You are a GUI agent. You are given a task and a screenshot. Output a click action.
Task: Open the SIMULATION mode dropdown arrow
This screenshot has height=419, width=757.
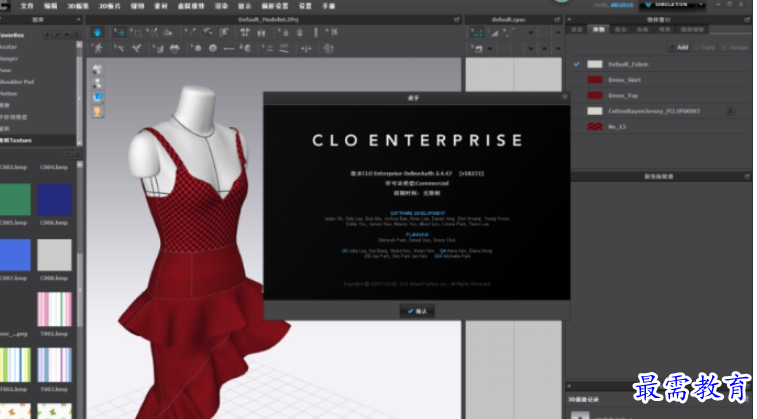click(701, 5)
